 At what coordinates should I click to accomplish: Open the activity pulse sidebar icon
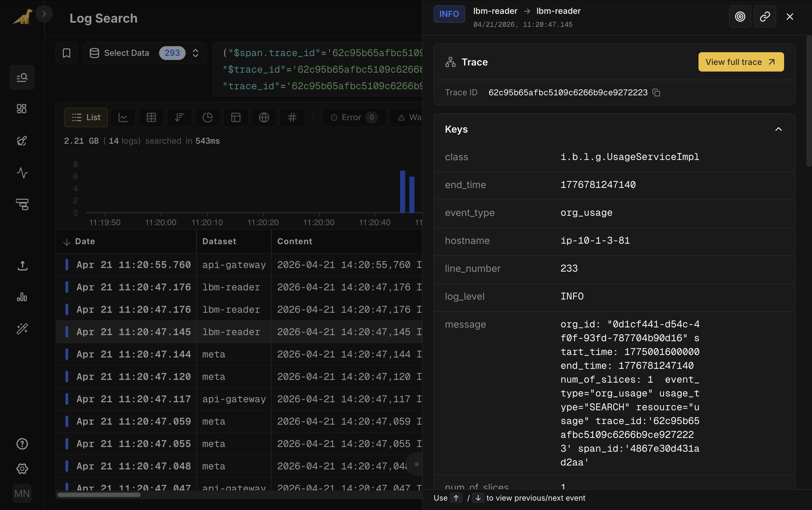(x=22, y=172)
